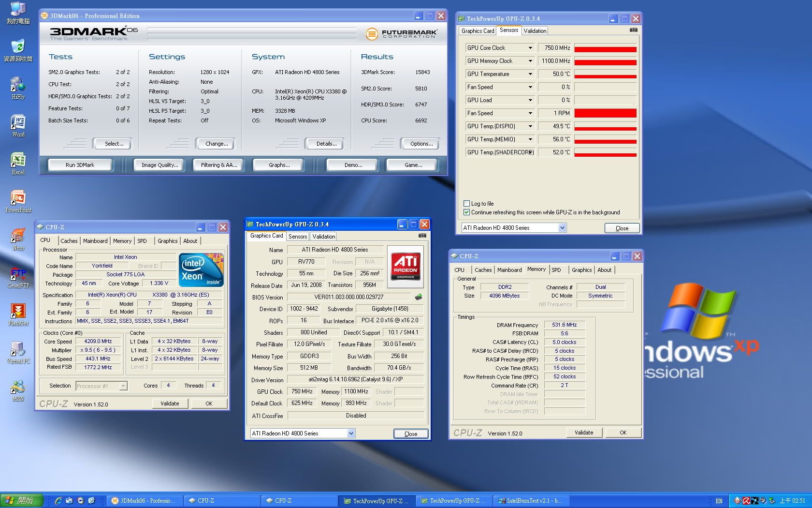Click the Internet Explorer quick launch icon
Screen dimensions: 812x508
(x=58, y=501)
